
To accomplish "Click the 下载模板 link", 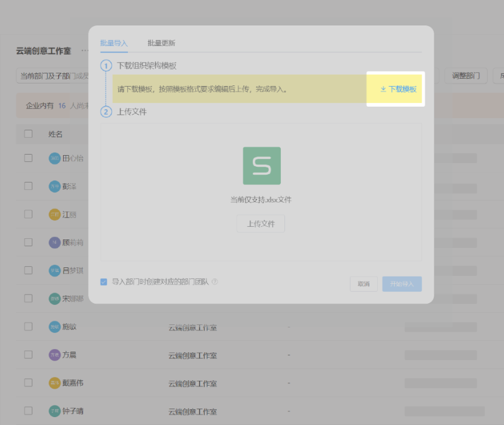I will click(400, 89).
